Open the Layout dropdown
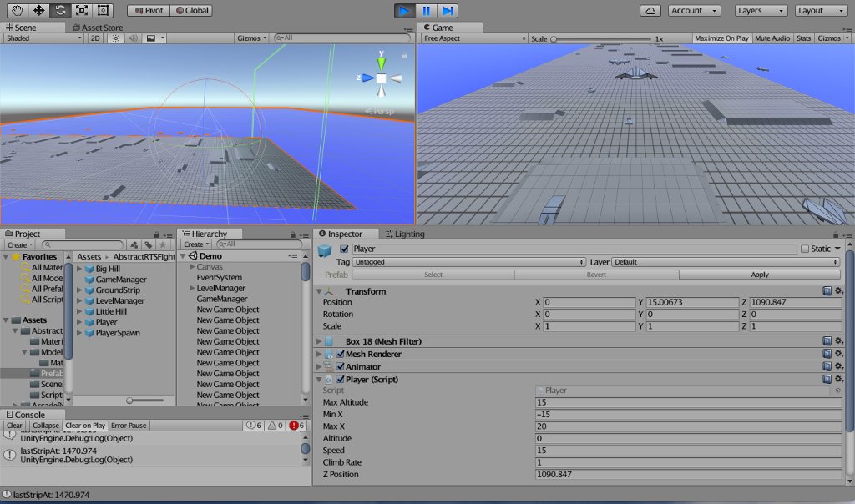The image size is (855, 504). tap(821, 10)
